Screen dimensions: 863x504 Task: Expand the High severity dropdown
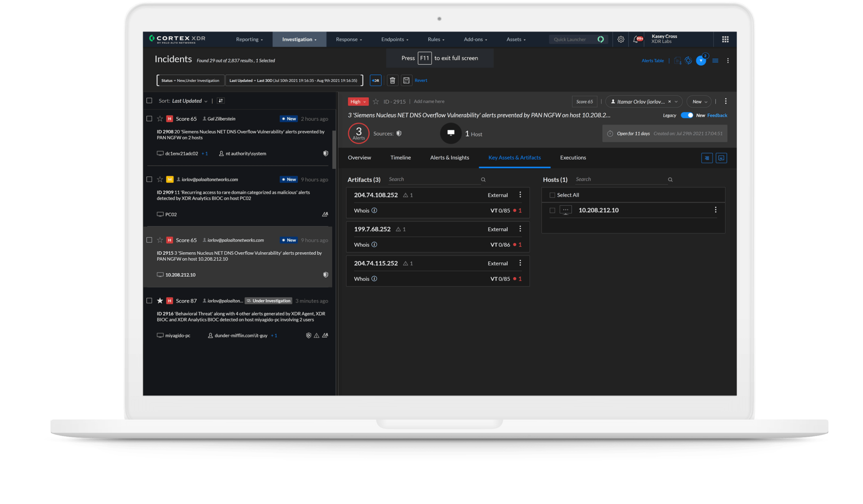(357, 101)
